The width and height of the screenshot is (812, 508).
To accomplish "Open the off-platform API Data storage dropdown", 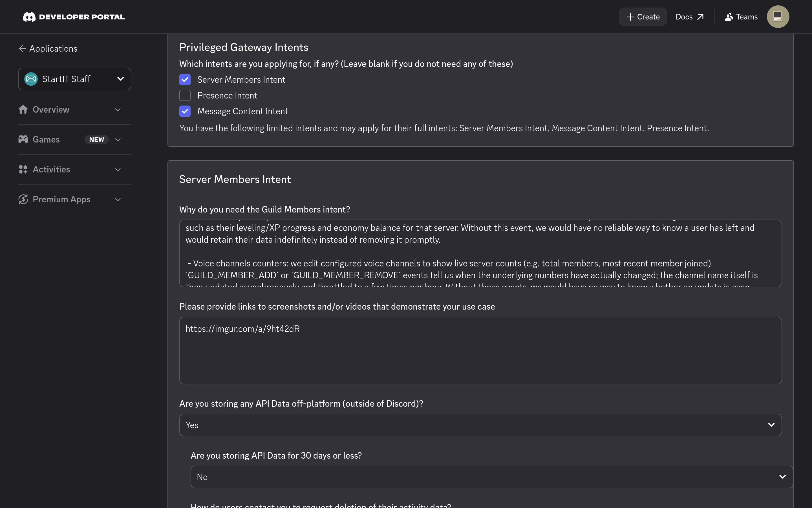I will tap(480, 425).
